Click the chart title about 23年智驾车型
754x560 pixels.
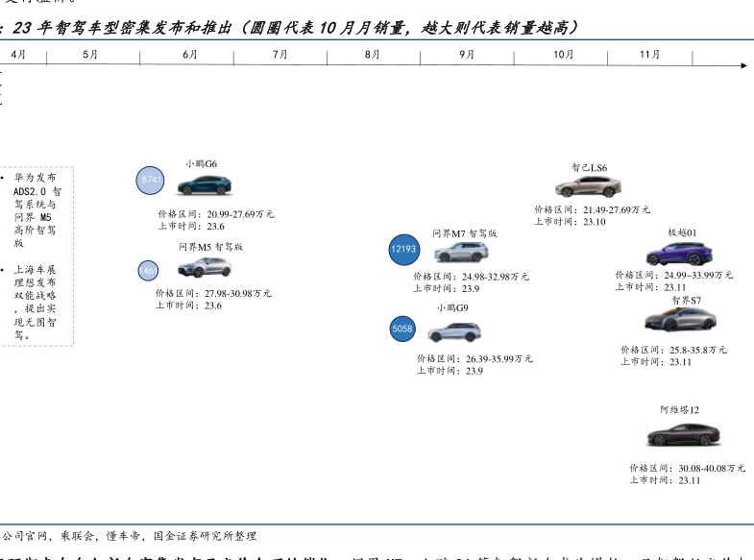[x=294, y=28]
